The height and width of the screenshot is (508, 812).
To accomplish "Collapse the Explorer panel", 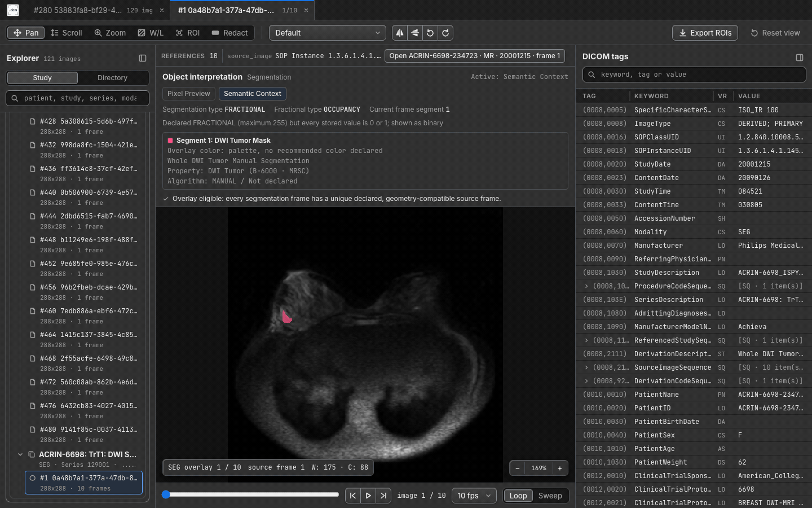I will (143, 58).
